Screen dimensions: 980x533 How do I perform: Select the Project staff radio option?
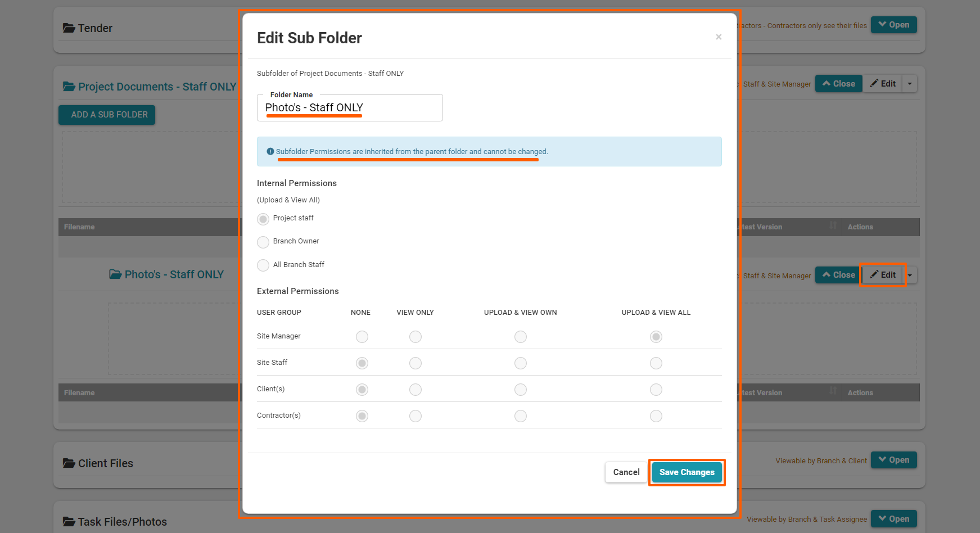263,219
